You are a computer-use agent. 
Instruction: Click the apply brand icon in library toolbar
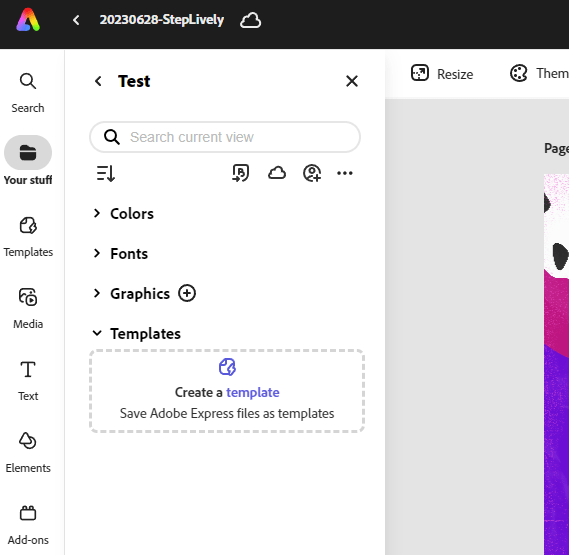[241, 173]
